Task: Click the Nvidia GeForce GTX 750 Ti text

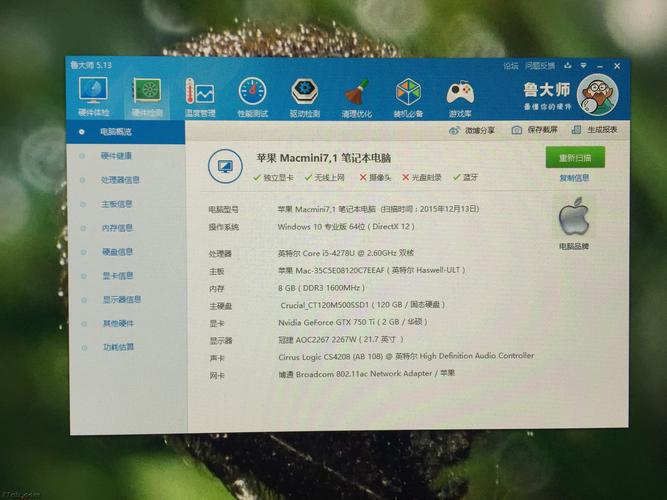Action: coord(353,323)
